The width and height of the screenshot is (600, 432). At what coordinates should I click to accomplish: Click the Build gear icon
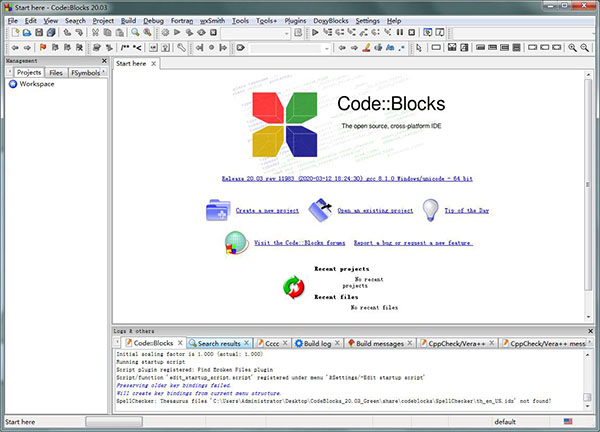[x=165, y=33]
